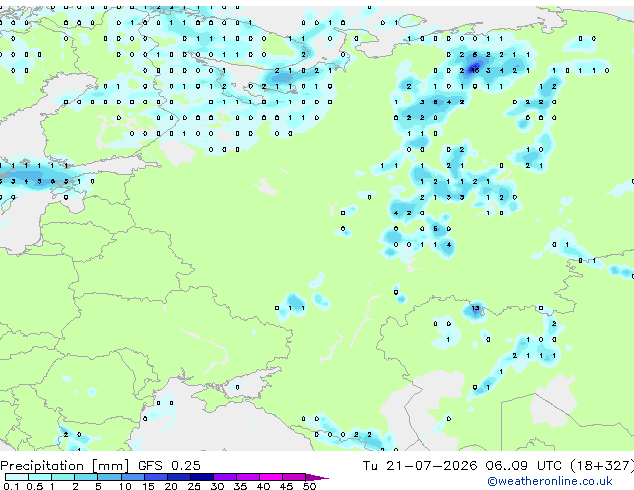Click the over-50 mm arrow tip of legend
Image resolution: width=634 pixels, height=490 pixels.
(x=317, y=477)
